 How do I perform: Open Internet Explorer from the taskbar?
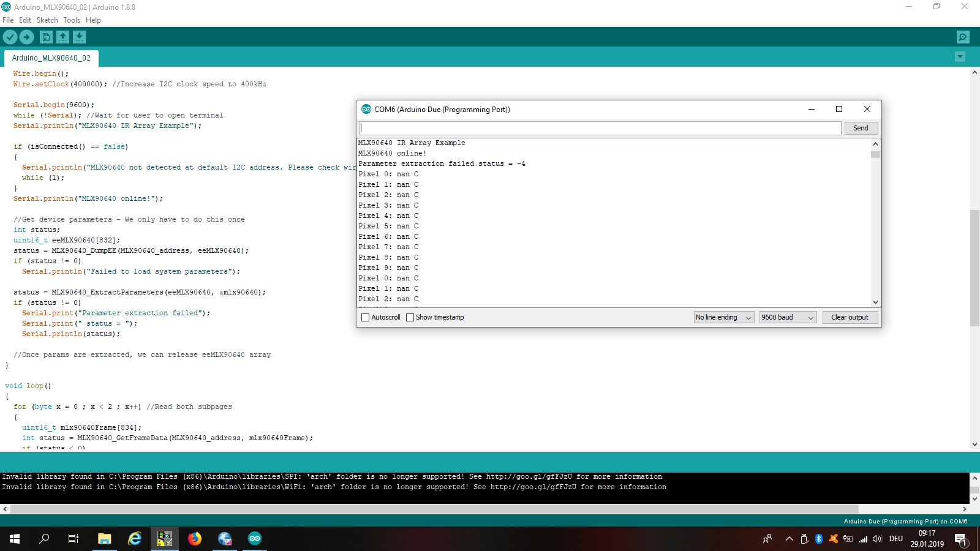tap(135, 539)
